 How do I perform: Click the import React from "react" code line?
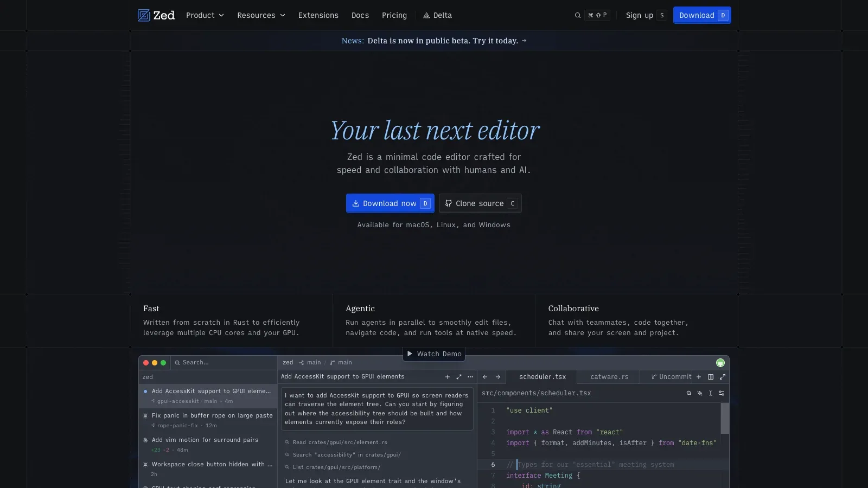tap(564, 432)
